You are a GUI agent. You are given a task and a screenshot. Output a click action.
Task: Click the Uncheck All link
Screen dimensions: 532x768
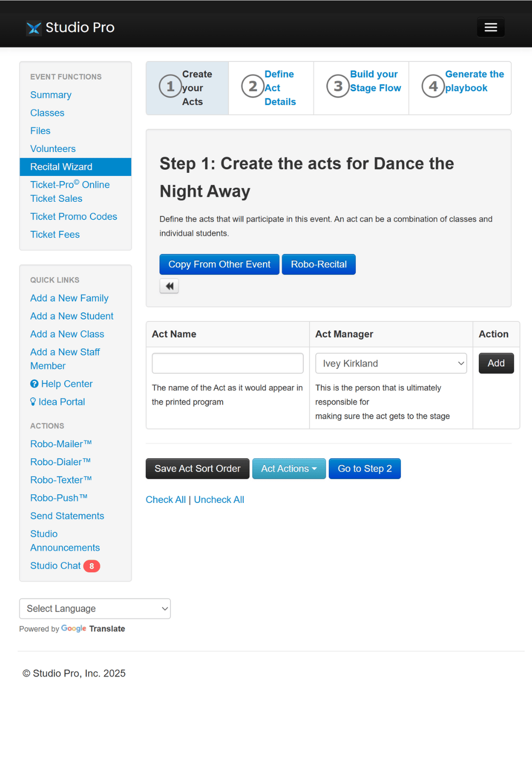(x=219, y=500)
